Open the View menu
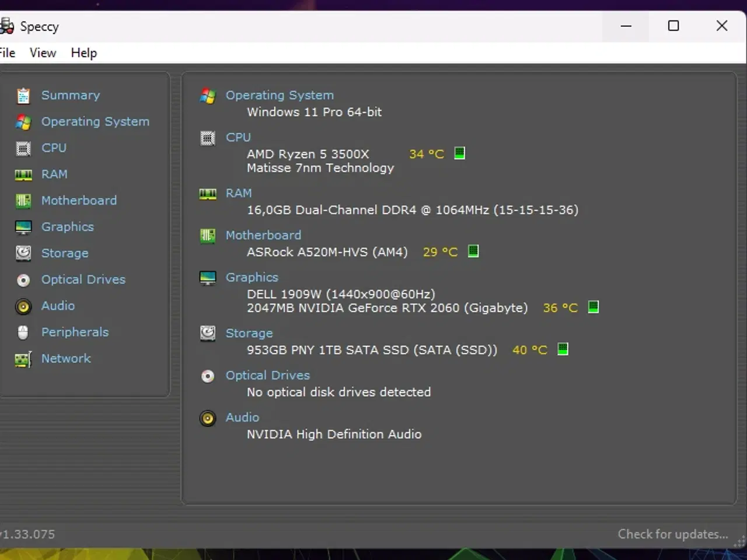This screenshot has width=747, height=560. pos(42,52)
